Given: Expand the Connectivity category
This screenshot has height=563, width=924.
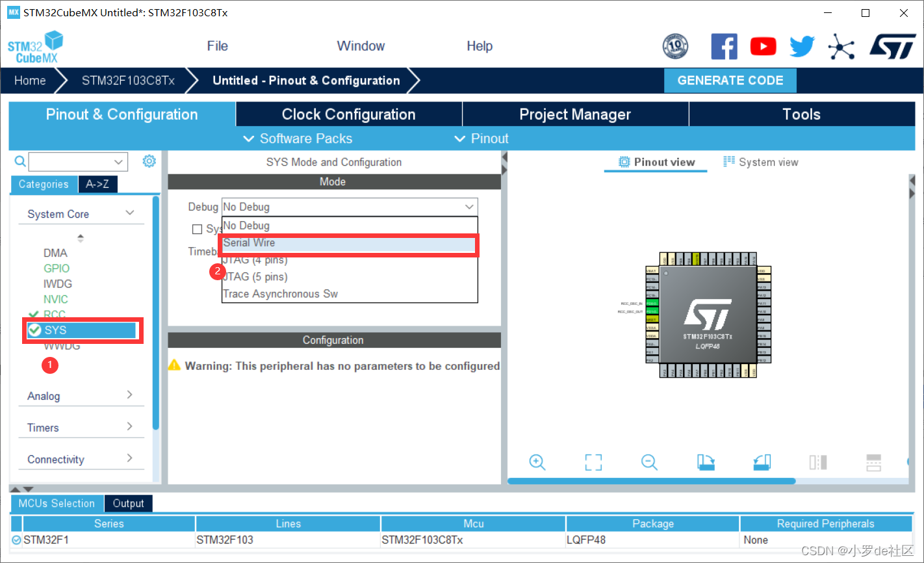Looking at the screenshot, I should tap(130, 458).
